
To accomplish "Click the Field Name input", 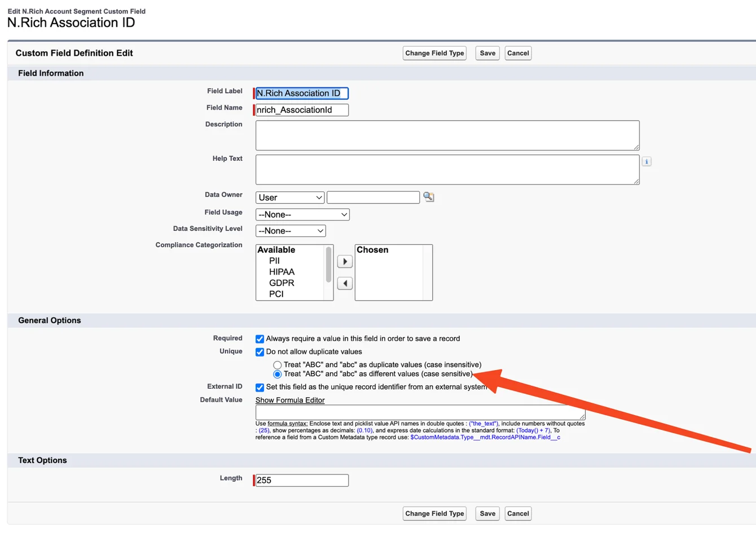I will coord(302,110).
